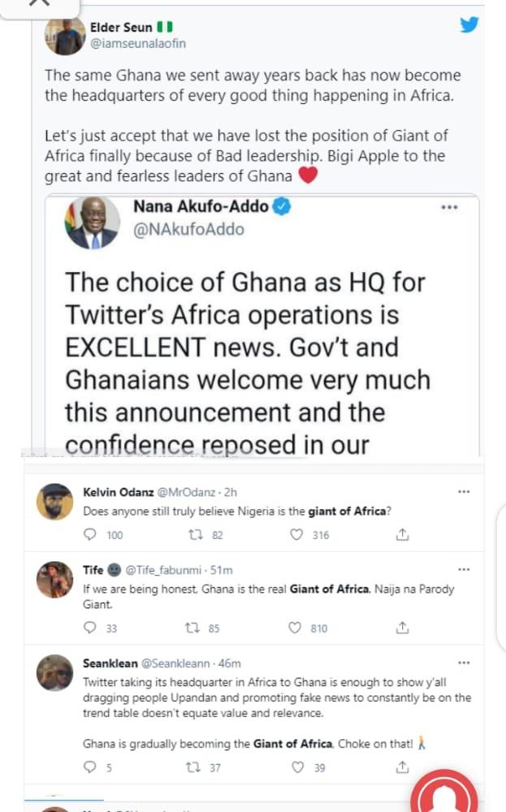The width and height of the screenshot is (506, 812).
Task: Open more options on Nana Akufo-Addo's tweet
Action: pos(449,208)
